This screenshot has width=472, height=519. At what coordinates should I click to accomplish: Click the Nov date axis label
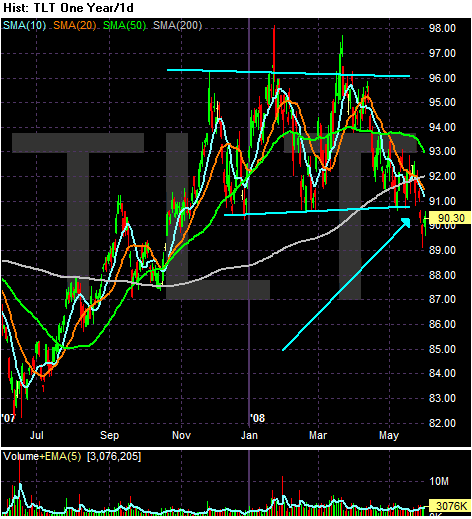pyautogui.click(x=181, y=435)
